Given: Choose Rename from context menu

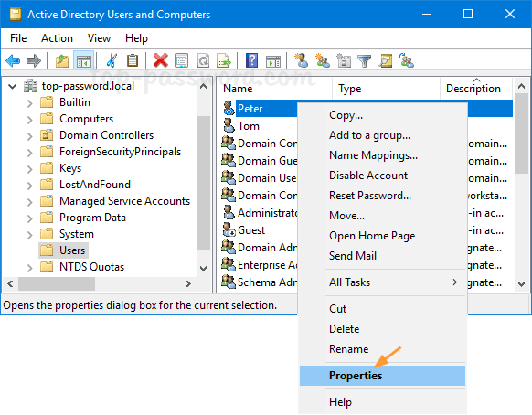Looking at the screenshot, I should [382, 349].
